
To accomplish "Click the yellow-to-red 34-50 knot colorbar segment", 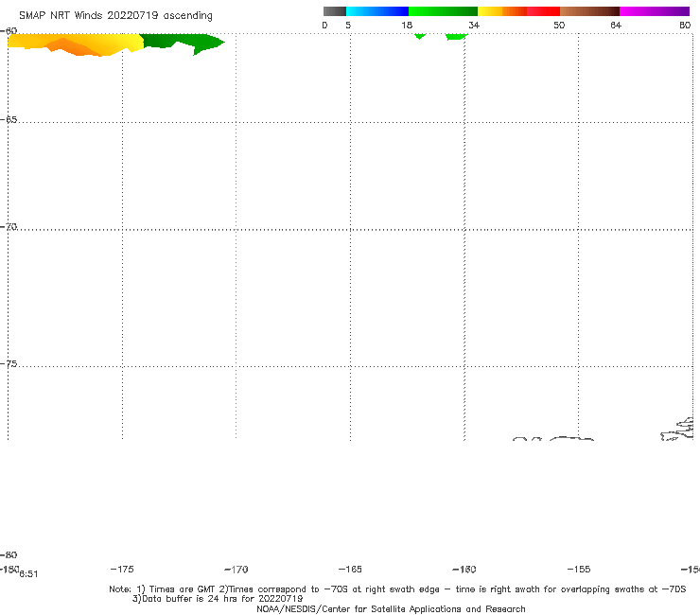I will click(x=518, y=11).
